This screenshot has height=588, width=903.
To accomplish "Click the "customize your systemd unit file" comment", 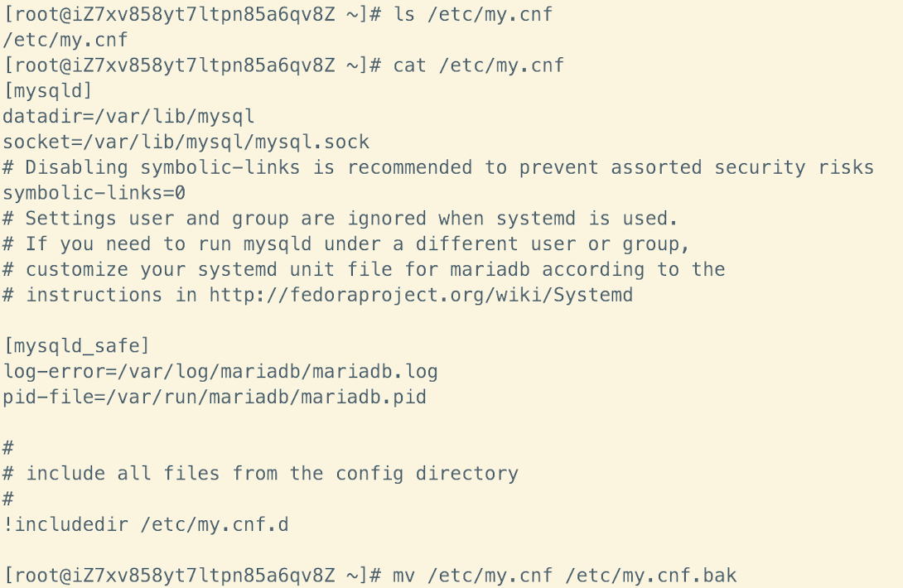I will [363, 270].
